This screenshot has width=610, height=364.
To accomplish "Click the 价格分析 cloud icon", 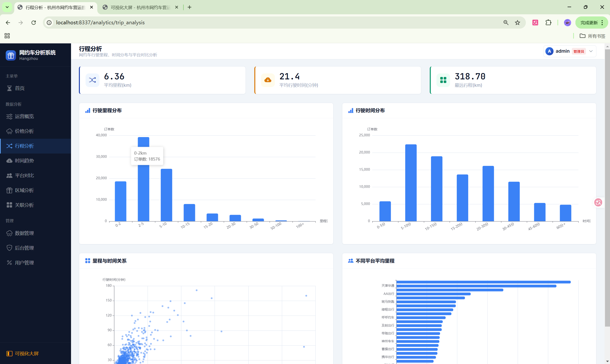I will coord(9,131).
